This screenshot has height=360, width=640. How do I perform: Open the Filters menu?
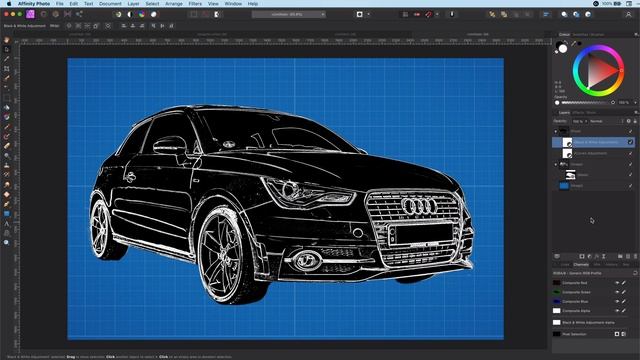click(x=195, y=4)
